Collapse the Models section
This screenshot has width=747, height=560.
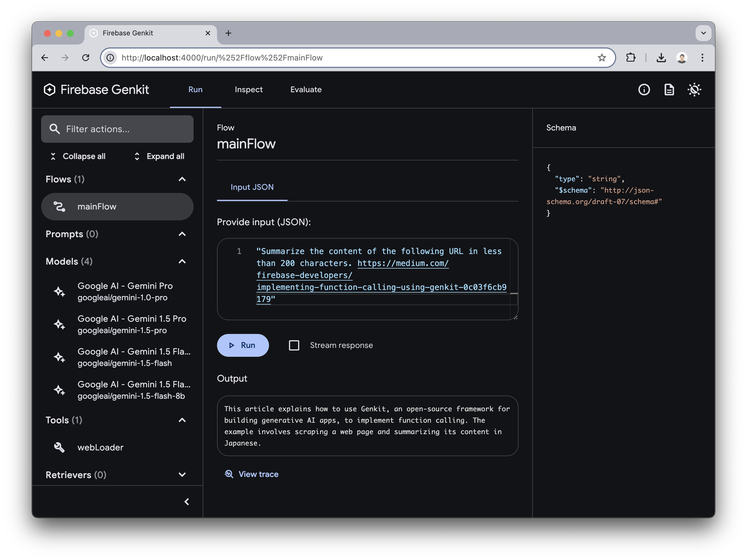click(x=182, y=261)
